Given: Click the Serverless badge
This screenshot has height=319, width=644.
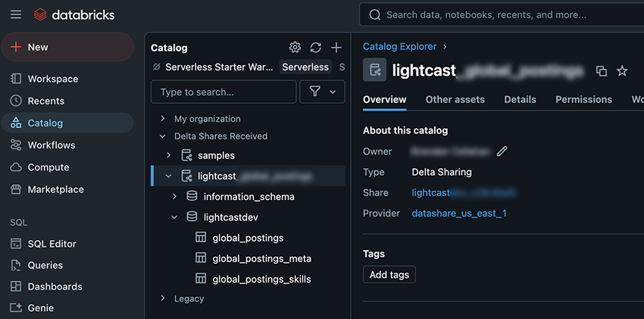Looking at the screenshot, I should click(305, 67).
